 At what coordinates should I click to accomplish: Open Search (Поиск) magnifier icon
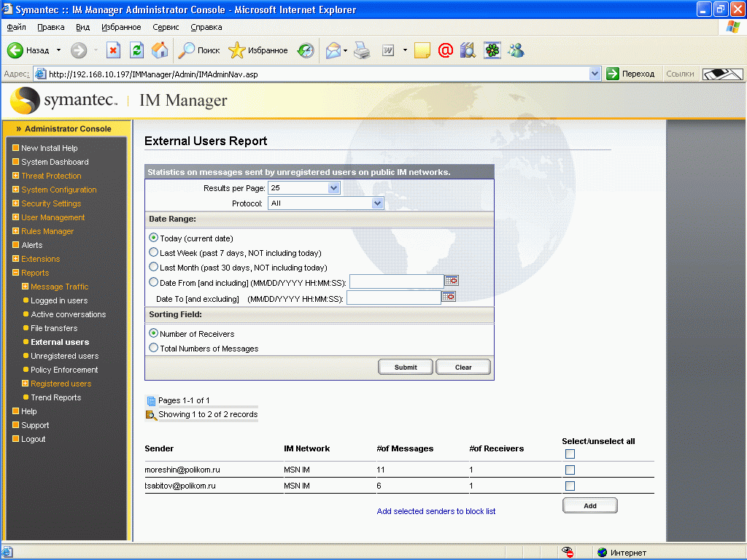coord(186,50)
